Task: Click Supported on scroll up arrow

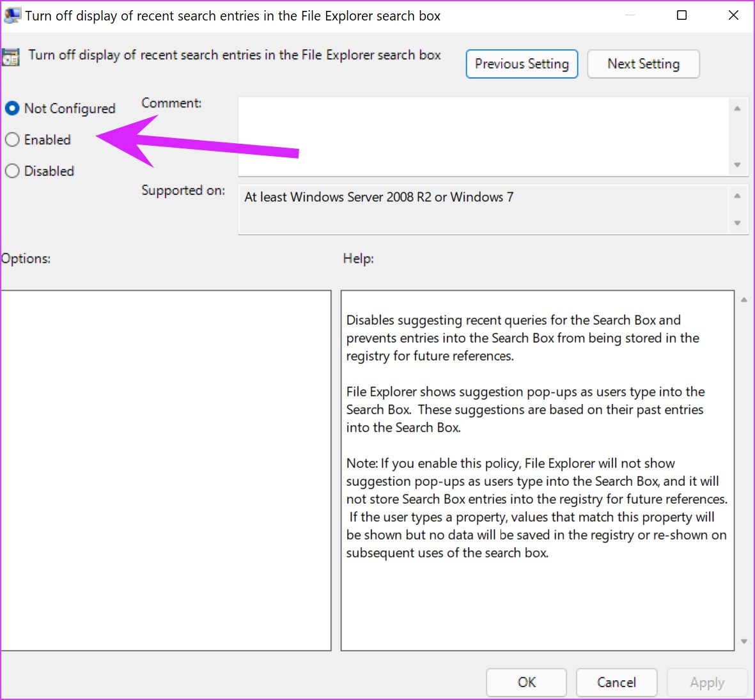Action: pyautogui.click(x=737, y=196)
